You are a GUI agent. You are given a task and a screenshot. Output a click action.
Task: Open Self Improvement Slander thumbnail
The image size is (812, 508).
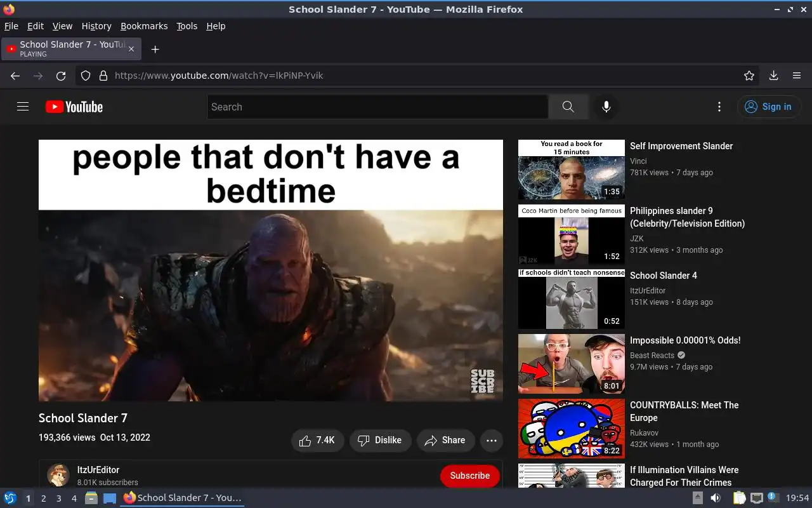point(572,170)
